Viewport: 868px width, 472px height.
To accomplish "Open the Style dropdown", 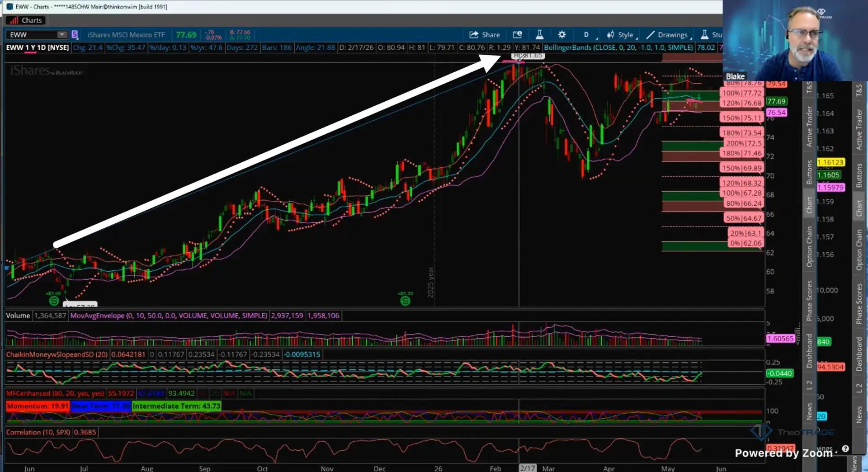I will click(x=622, y=35).
